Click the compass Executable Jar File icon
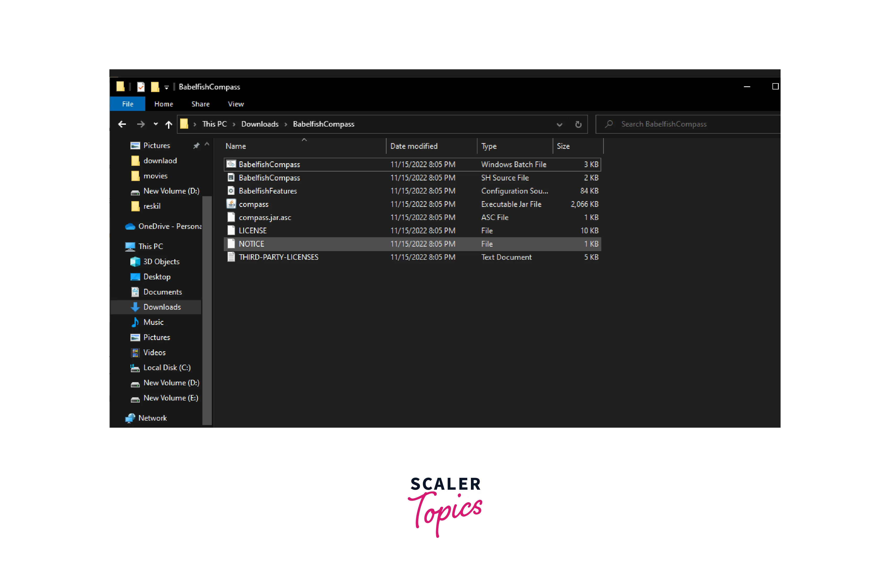This screenshot has width=890, height=588. pyautogui.click(x=231, y=204)
